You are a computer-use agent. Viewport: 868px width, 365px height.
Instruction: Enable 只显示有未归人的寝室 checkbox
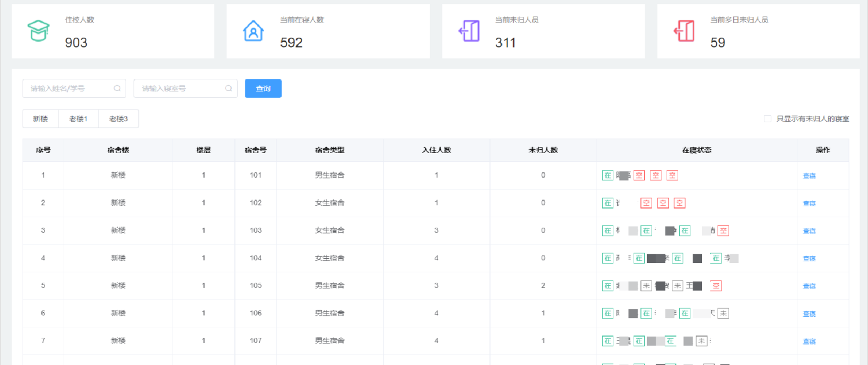click(767, 119)
